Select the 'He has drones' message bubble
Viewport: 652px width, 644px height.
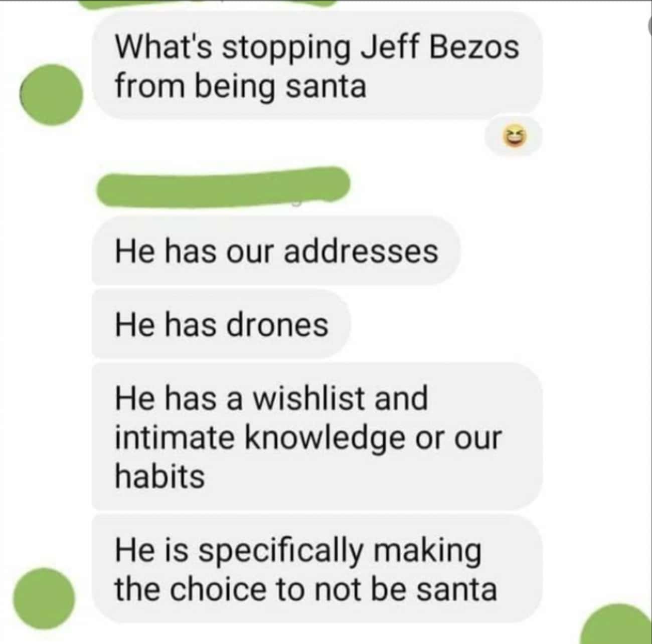click(221, 324)
